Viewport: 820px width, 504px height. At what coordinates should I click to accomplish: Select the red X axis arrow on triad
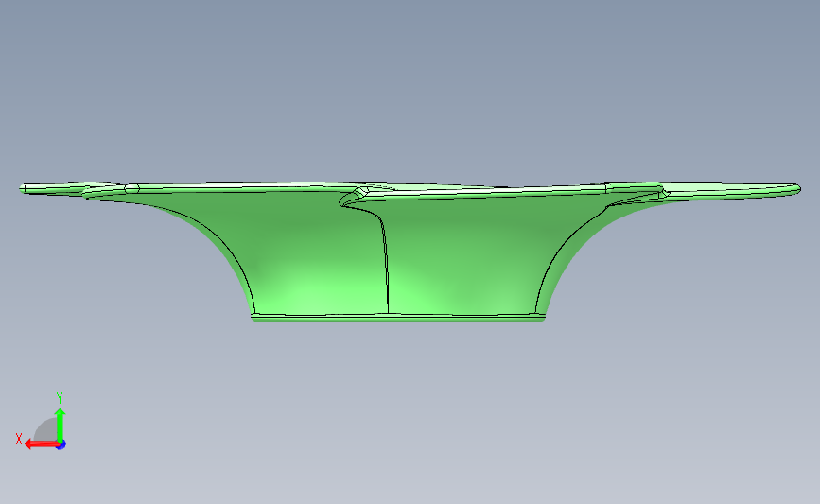click(42, 444)
